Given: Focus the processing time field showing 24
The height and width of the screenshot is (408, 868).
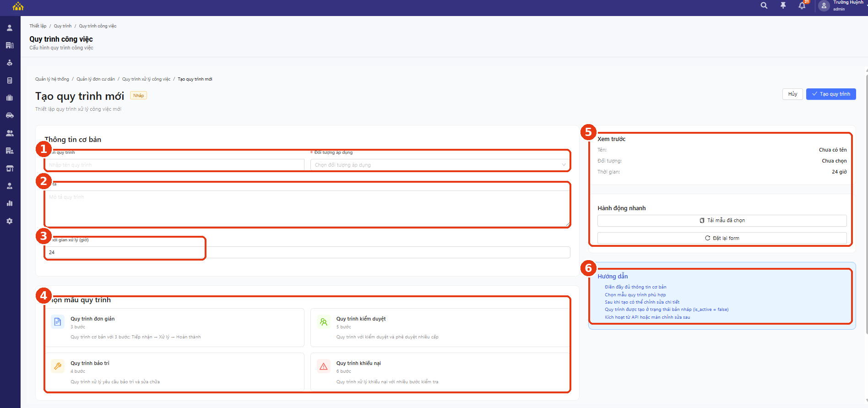Looking at the screenshot, I should point(307,252).
